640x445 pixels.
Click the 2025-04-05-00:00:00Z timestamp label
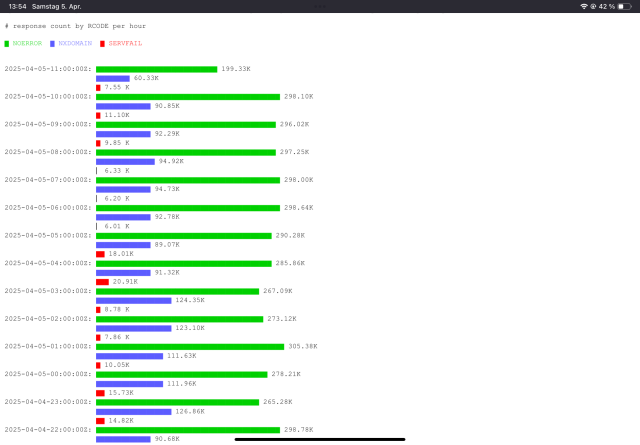tap(48, 374)
